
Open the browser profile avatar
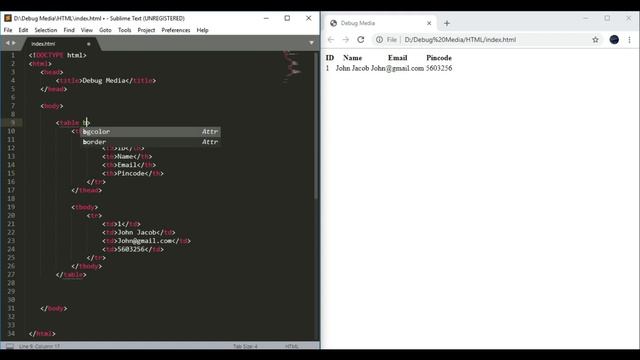pyautogui.click(x=614, y=40)
